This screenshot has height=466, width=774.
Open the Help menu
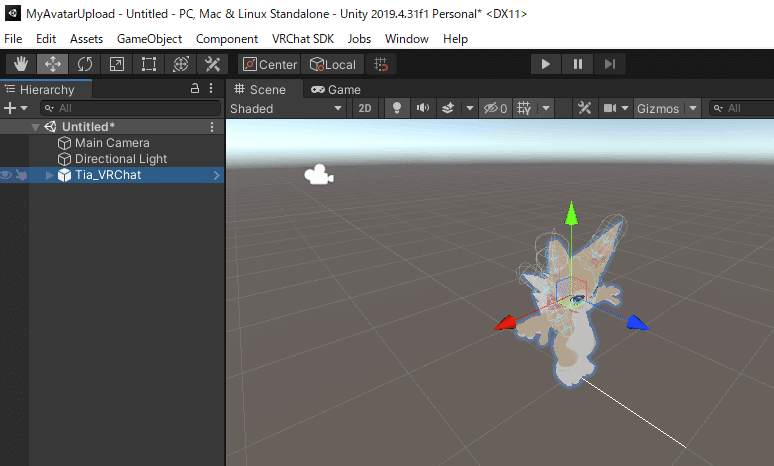point(455,39)
